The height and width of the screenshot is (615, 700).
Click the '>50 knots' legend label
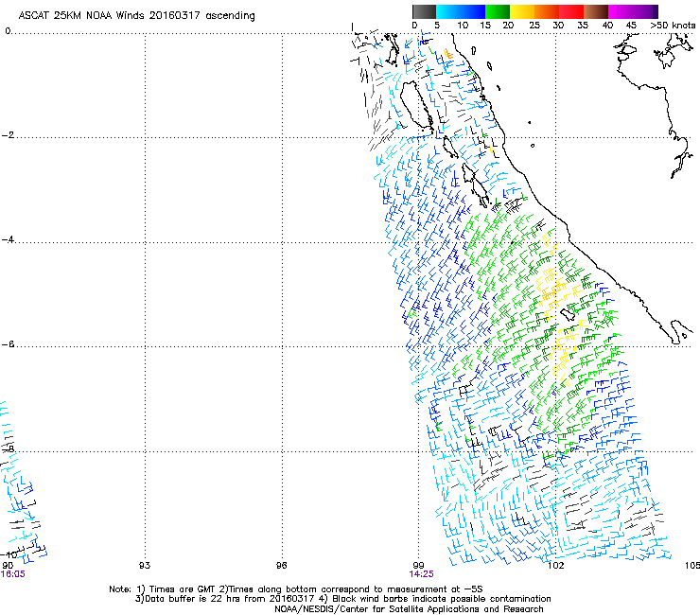pos(673,26)
